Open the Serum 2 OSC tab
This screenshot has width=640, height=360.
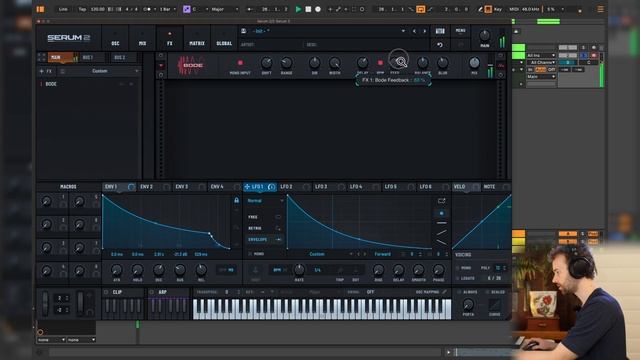coord(115,38)
